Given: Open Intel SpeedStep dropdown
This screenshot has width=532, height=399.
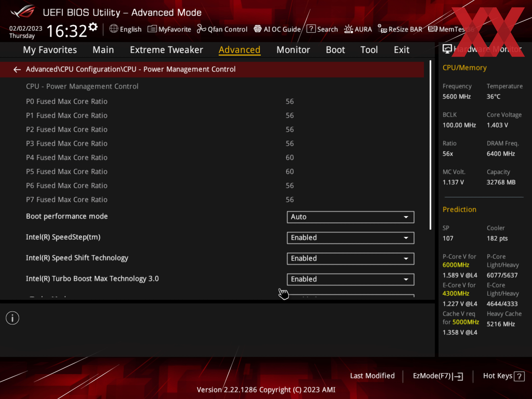Looking at the screenshot, I should click(x=351, y=238).
